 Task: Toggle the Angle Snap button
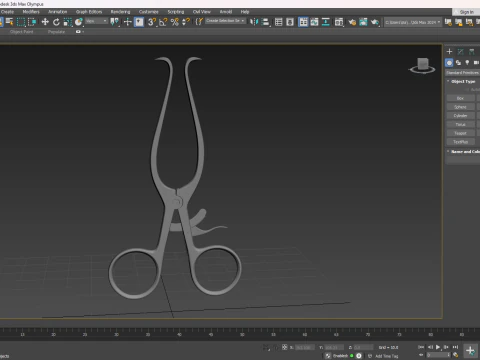pos(163,22)
